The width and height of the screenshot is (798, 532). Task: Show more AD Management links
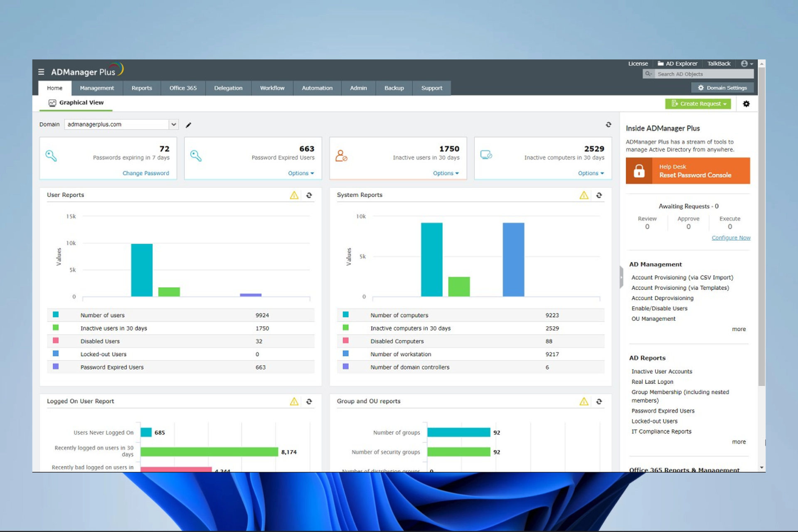[739, 329]
